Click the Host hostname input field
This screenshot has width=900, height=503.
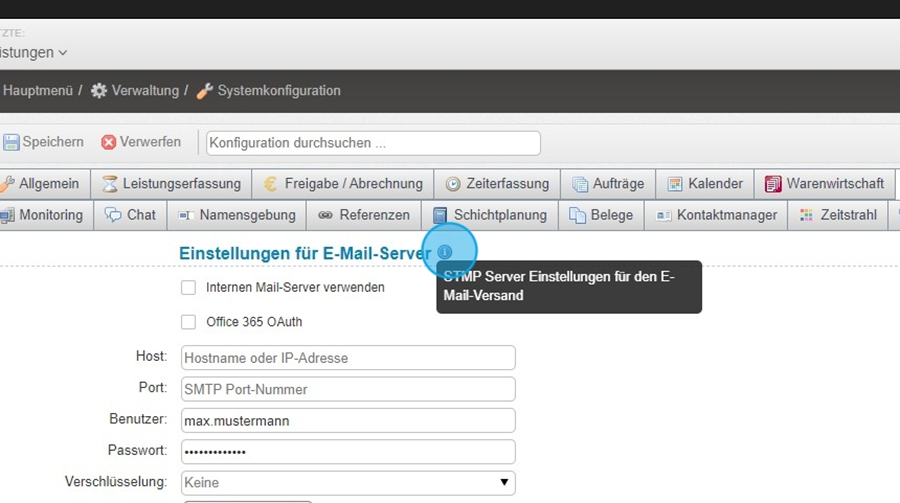348,358
